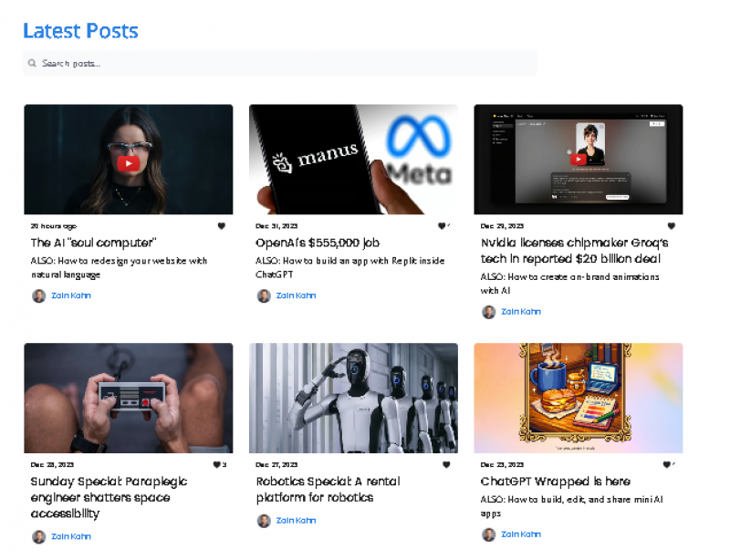Click Zain Kahn avatar under AI soul computer

(x=38, y=296)
